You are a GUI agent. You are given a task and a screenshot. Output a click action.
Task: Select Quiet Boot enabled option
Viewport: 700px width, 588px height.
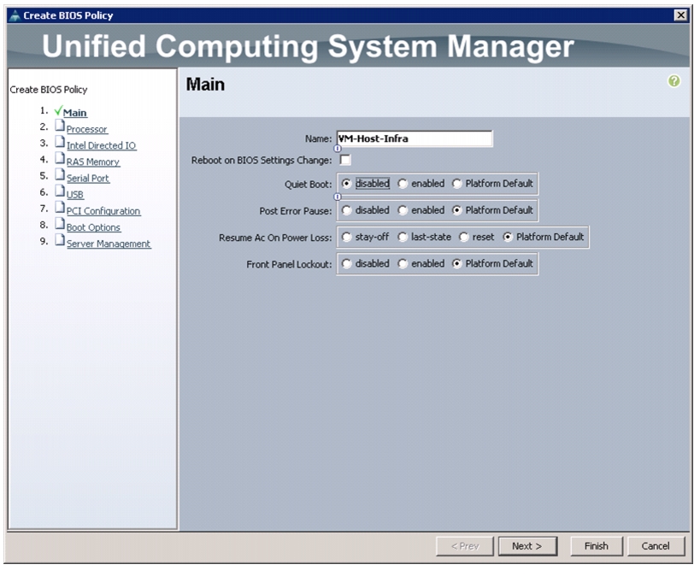coord(403,184)
